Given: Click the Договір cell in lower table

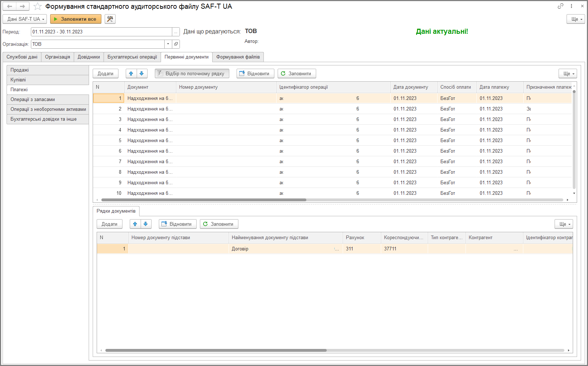Looking at the screenshot, I should (x=286, y=249).
